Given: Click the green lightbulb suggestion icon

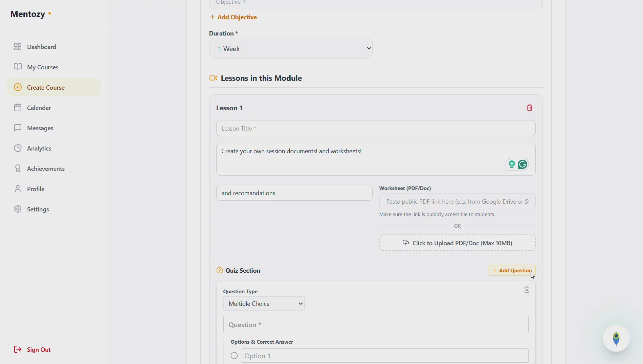Looking at the screenshot, I should (x=512, y=164).
